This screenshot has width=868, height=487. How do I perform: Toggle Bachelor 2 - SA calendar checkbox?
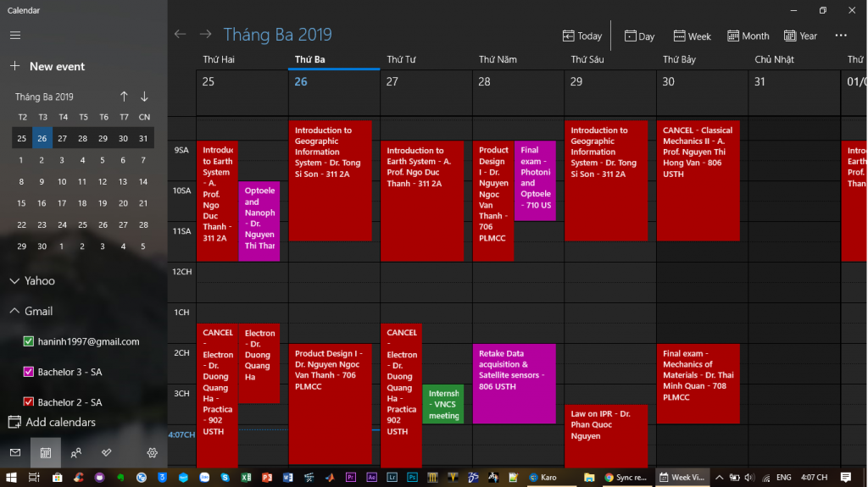pos(29,401)
